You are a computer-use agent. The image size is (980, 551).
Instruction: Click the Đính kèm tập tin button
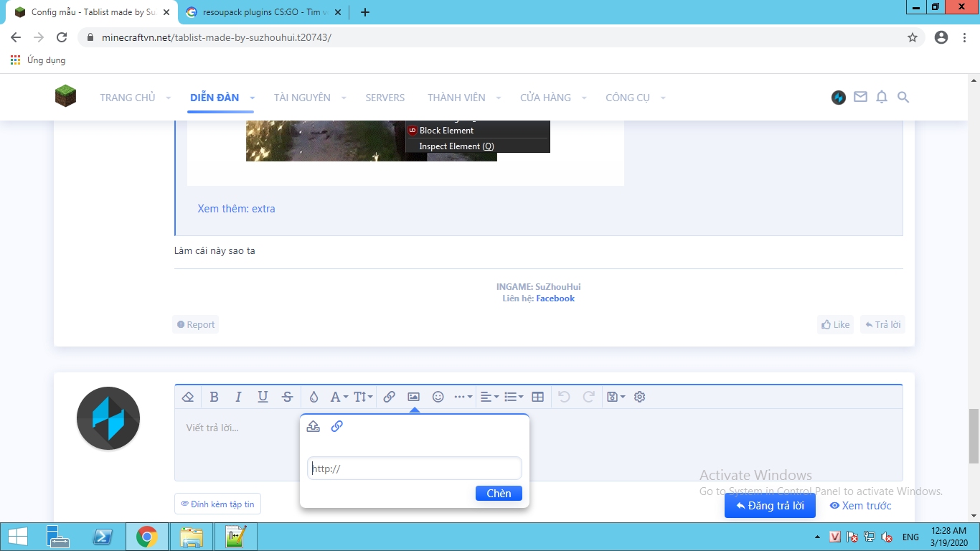(217, 504)
